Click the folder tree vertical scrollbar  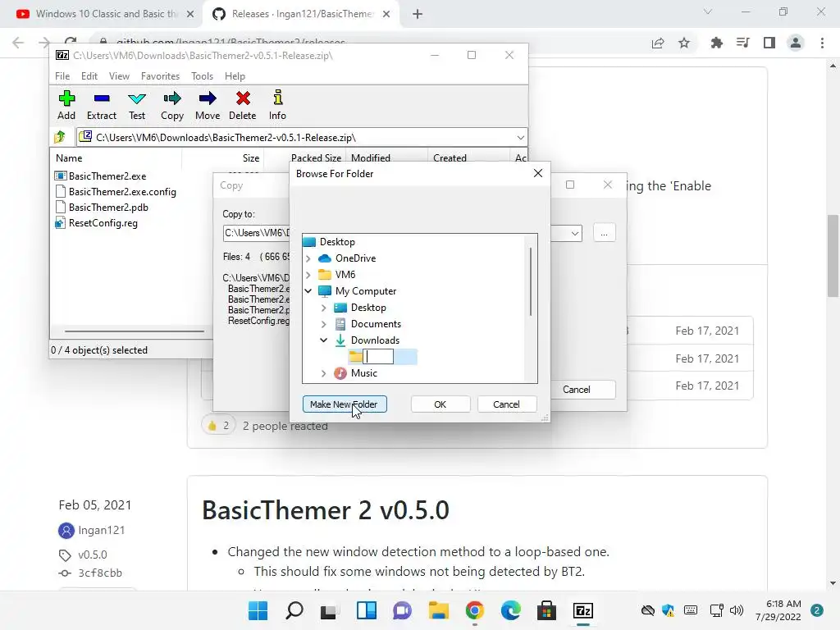coord(531,282)
